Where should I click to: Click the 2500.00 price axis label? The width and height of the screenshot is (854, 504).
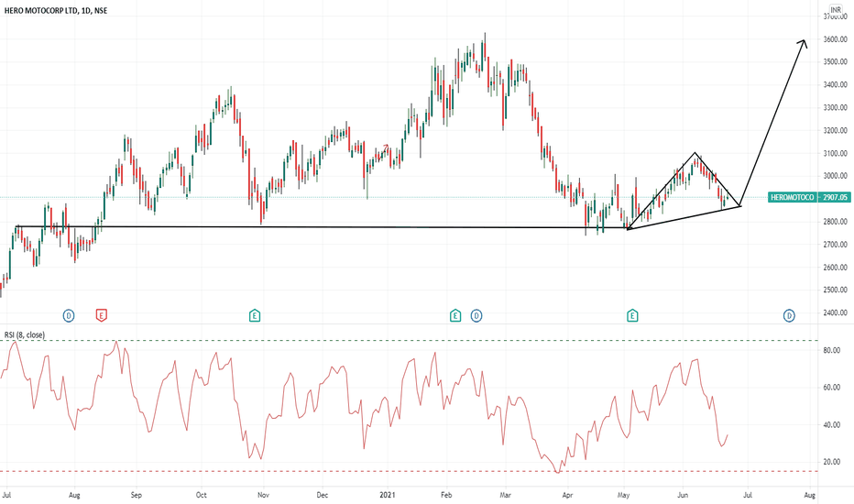[x=835, y=290]
